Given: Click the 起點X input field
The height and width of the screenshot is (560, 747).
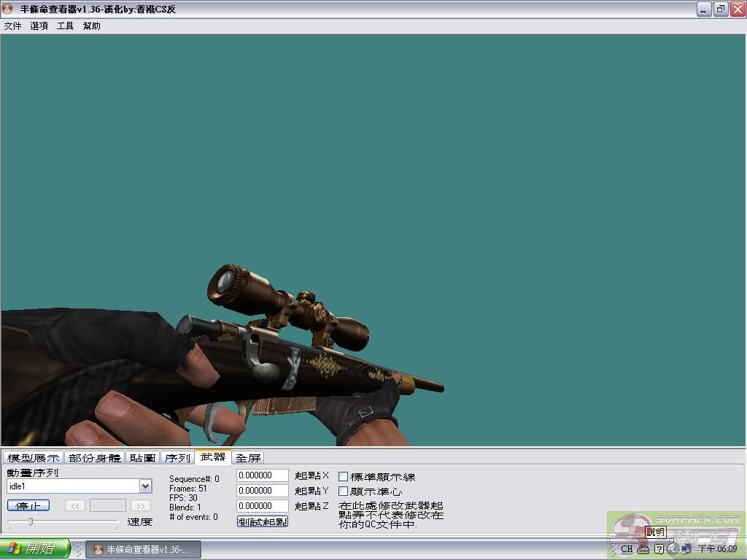Looking at the screenshot, I should [x=263, y=475].
